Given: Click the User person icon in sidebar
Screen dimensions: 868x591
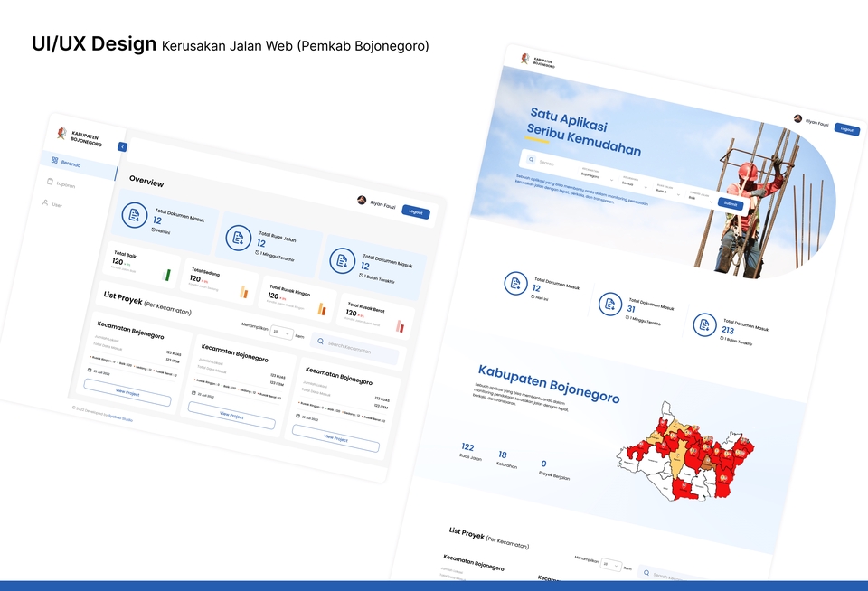Looking at the screenshot, I should [45, 202].
